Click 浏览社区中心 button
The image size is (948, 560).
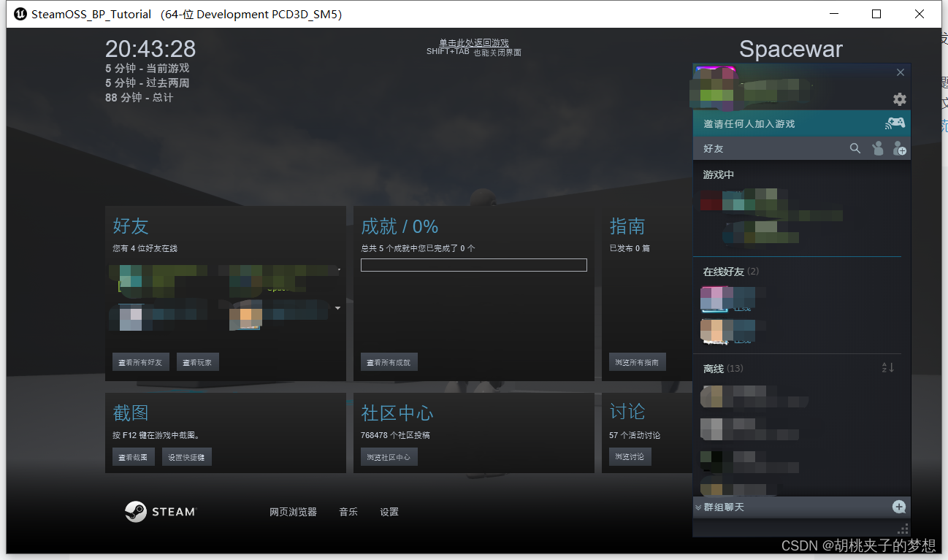point(389,457)
